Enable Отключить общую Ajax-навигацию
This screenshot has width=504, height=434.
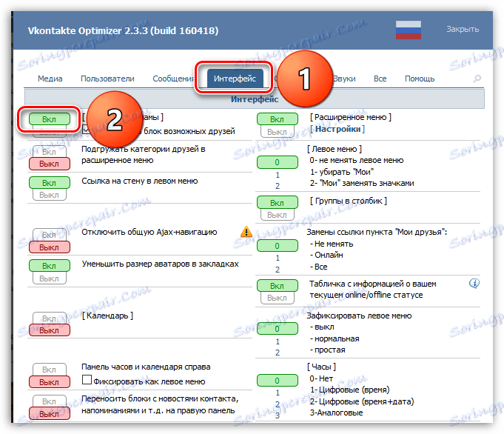[x=49, y=235]
